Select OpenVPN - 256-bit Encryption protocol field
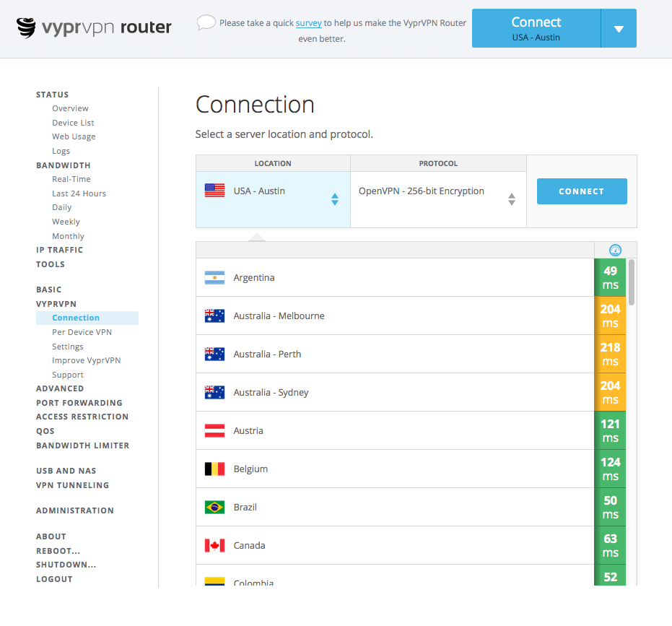This screenshot has height=626, width=672. point(438,199)
